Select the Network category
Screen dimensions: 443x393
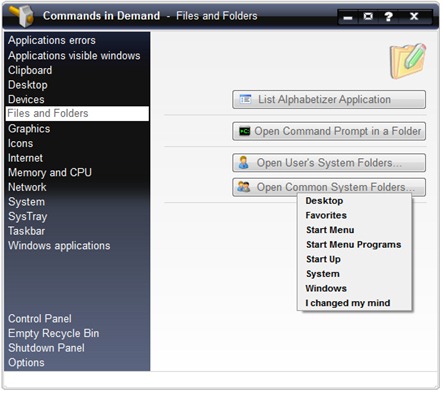[x=27, y=187]
